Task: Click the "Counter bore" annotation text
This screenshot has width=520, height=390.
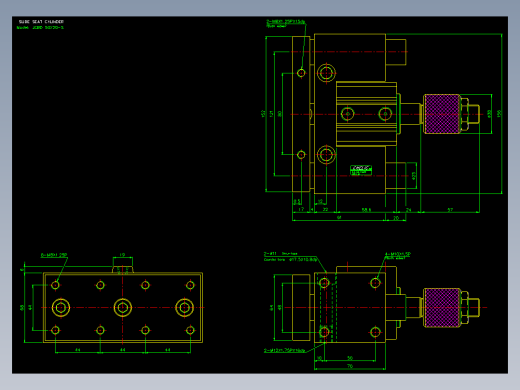Action: point(290,259)
